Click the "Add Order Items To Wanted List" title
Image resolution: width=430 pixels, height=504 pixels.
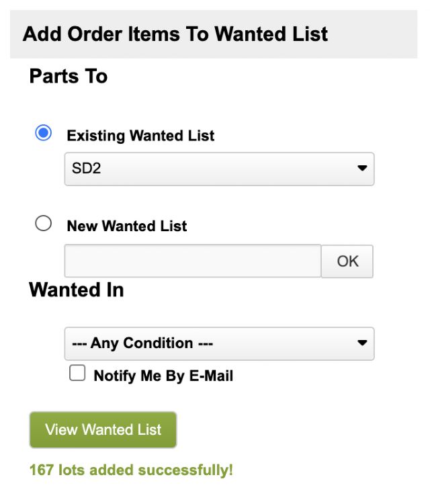coord(175,34)
